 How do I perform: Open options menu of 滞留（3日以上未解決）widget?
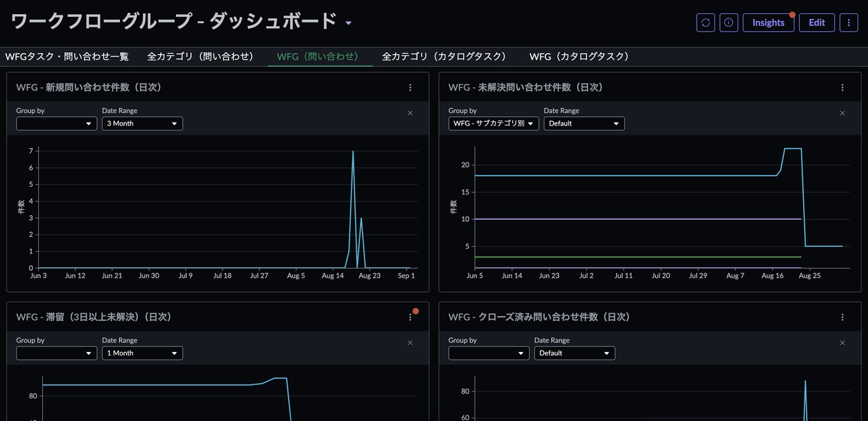pos(410,317)
